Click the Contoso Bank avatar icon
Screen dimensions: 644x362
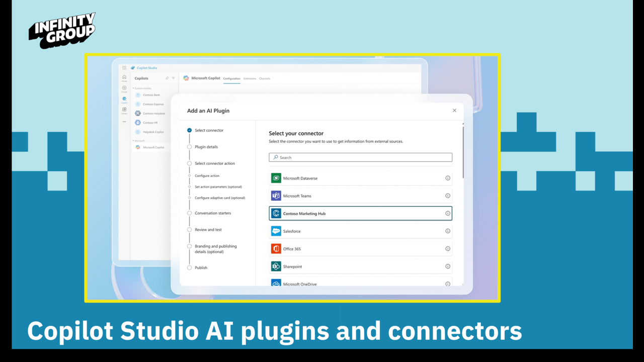pos(138,95)
